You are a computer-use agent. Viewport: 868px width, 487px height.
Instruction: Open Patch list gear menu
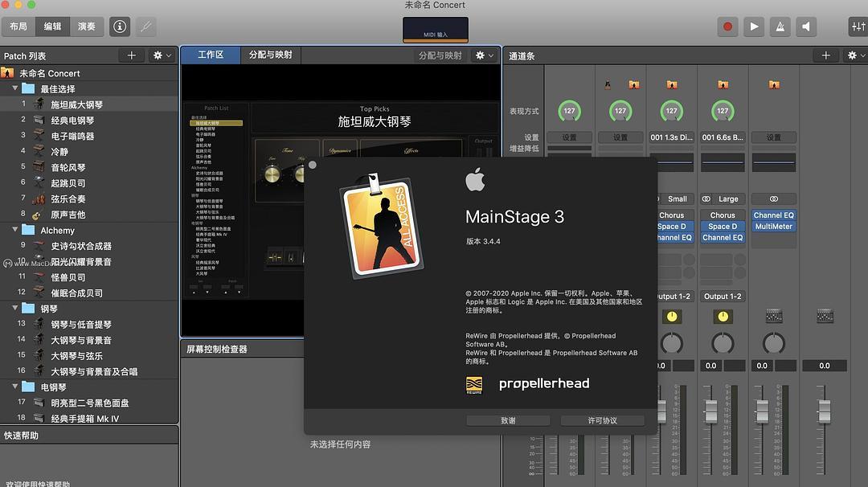tap(162, 55)
